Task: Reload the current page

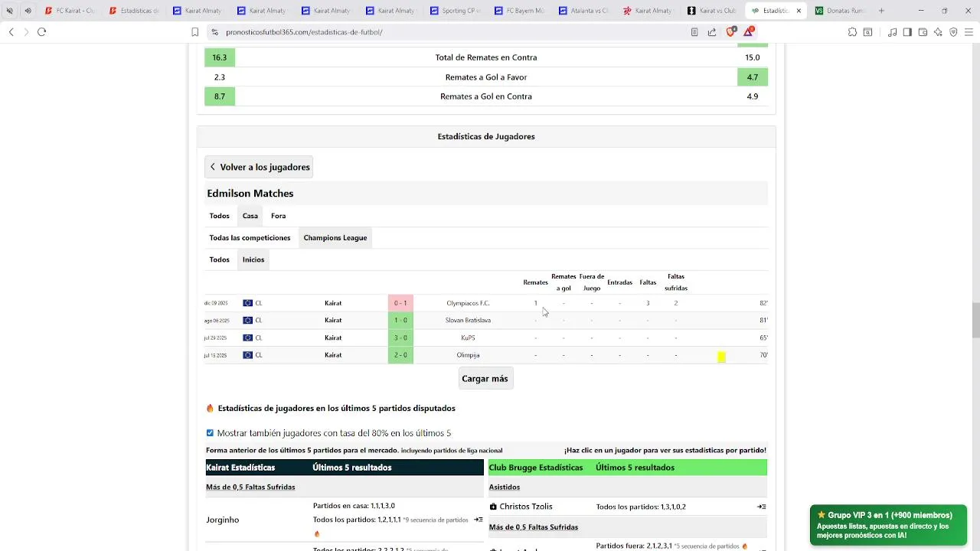Action: pyautogui.click(x=42, y=32)
